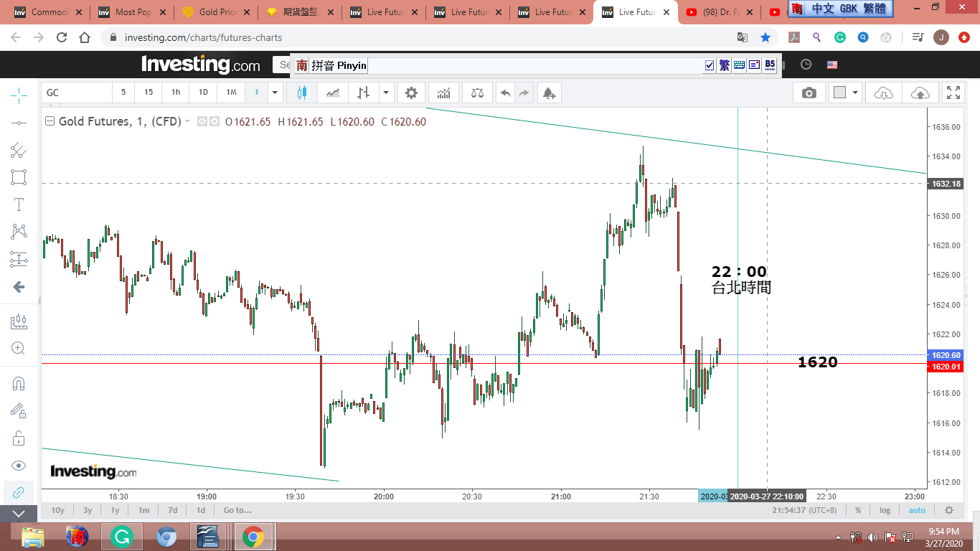Click the compare symbols scale icon
The width and height of the screenshot is (980, 551).
[477, 93]
